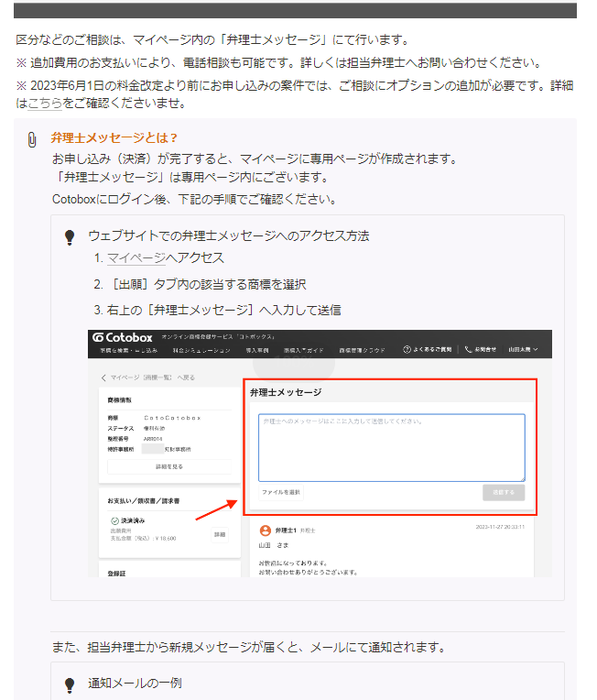Click the back chevron before マイページ［商標一覧］へ戻る

coord(103,377)
